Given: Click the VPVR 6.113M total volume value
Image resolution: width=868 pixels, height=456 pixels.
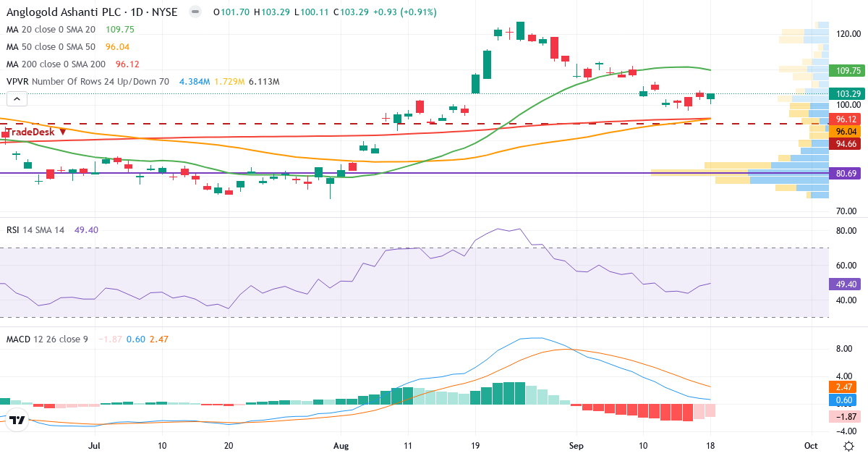Looking at the screenshot, I should [x=264, y=82].
